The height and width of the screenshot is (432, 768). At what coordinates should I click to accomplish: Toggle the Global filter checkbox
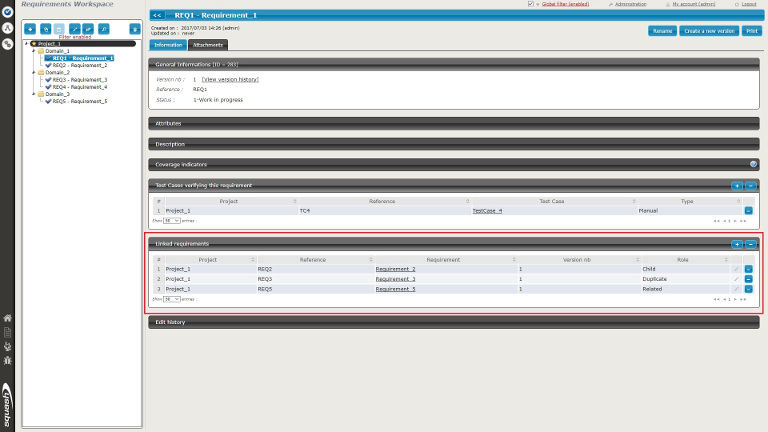pos(530,4)
